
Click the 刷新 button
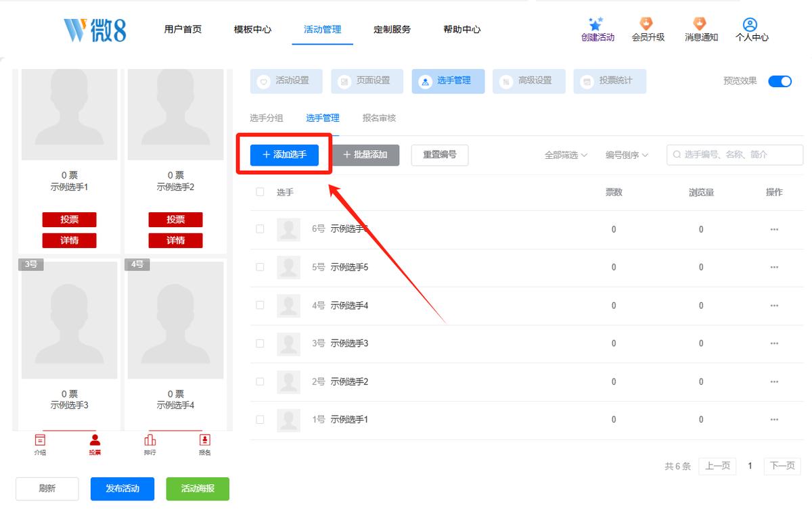click(47, 489)
